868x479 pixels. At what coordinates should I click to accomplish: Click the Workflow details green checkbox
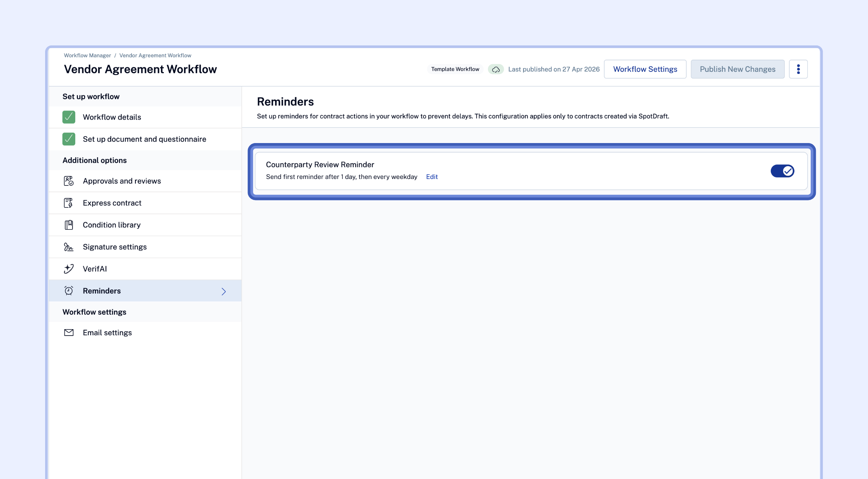pyautogui.click(x=68, y=117)
